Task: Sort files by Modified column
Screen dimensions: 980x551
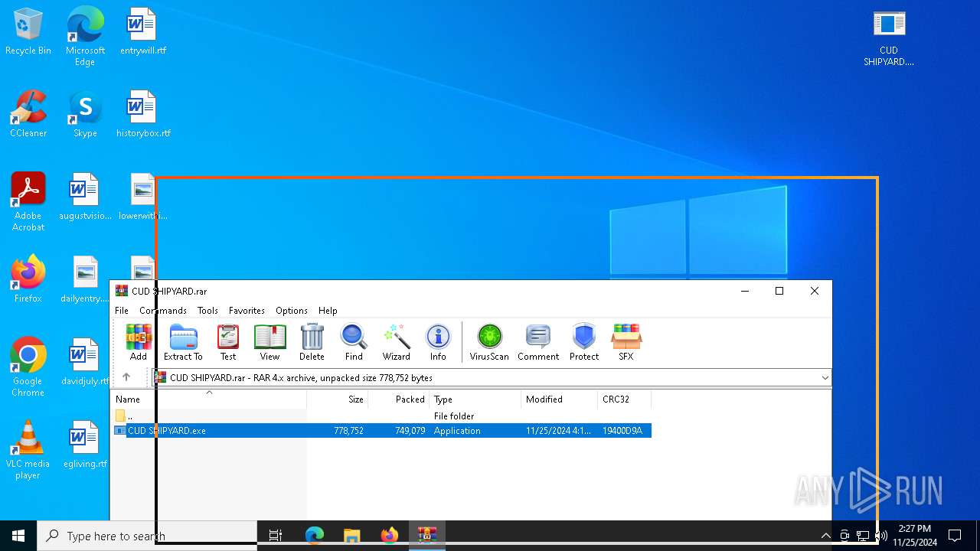Action: 560,399
